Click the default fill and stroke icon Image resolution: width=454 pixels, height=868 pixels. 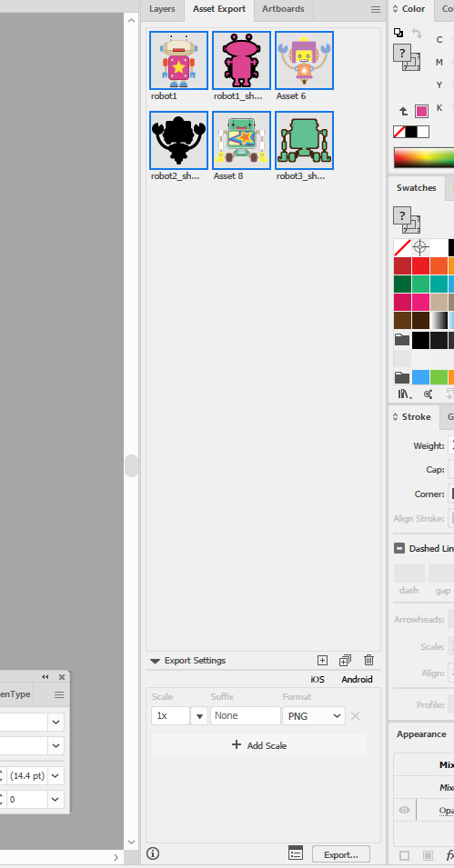click(398, 33)
